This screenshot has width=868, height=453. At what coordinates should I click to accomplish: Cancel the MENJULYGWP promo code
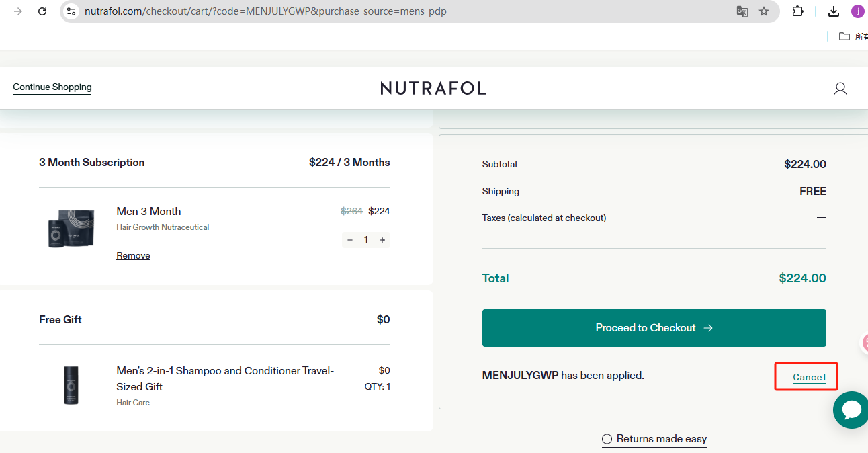click(x=810, y=377)
